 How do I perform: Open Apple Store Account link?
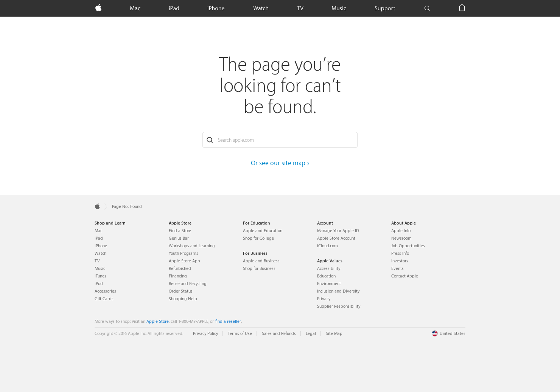coord(336,238)
